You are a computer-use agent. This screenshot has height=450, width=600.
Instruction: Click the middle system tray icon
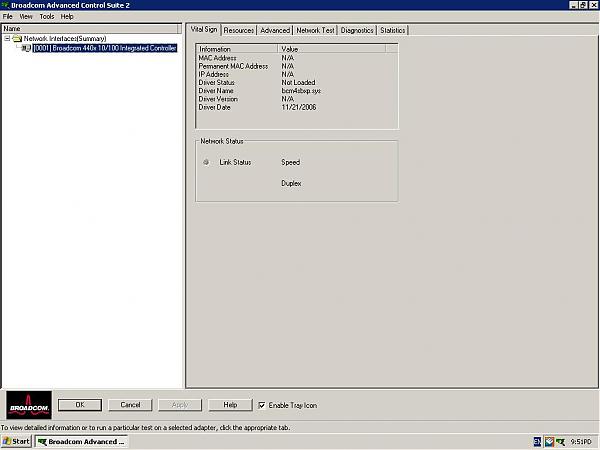tap(549, 442)
